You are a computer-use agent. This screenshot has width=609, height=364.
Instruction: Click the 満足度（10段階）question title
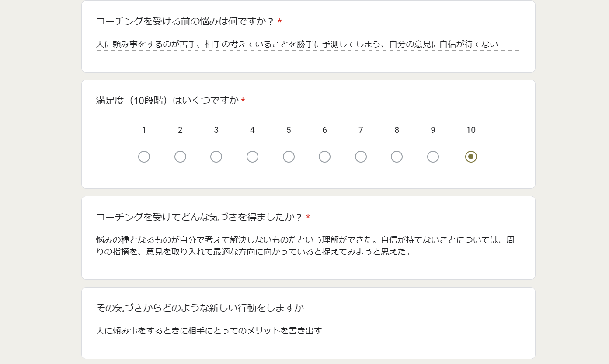[167, 101]
